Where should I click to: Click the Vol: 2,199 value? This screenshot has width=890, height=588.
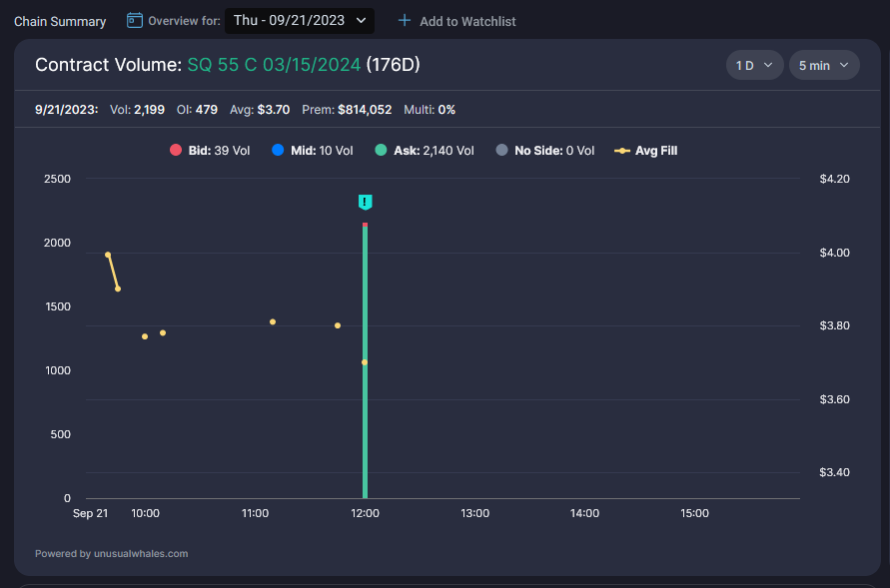pyautogui.click(x=138, y=110)
